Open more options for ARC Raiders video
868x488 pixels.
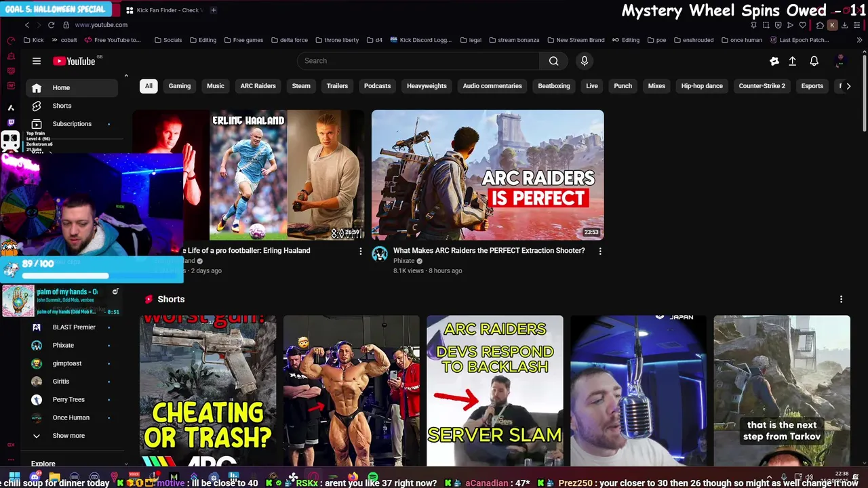[x=599, y=251]
